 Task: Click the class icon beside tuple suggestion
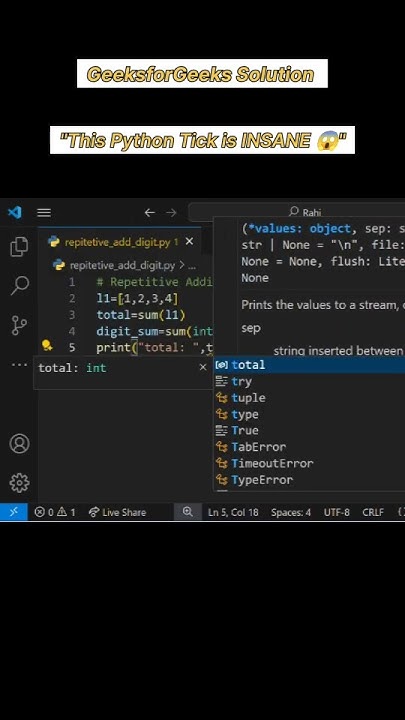pyautogui.click(x=222, y=398)
